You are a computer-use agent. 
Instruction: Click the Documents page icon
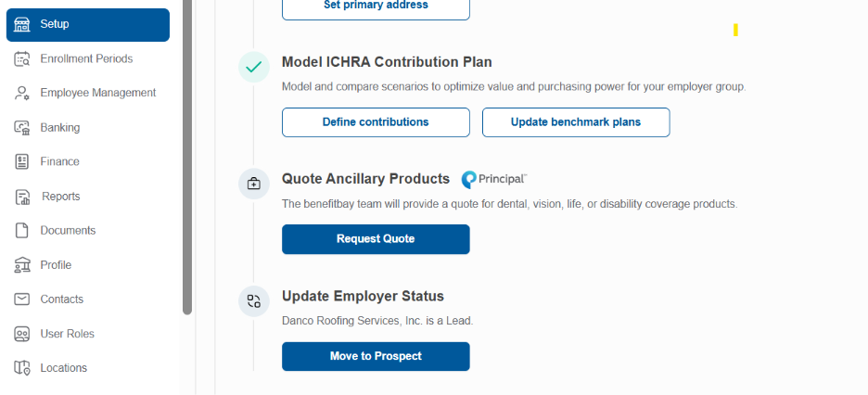coord(21,231)
